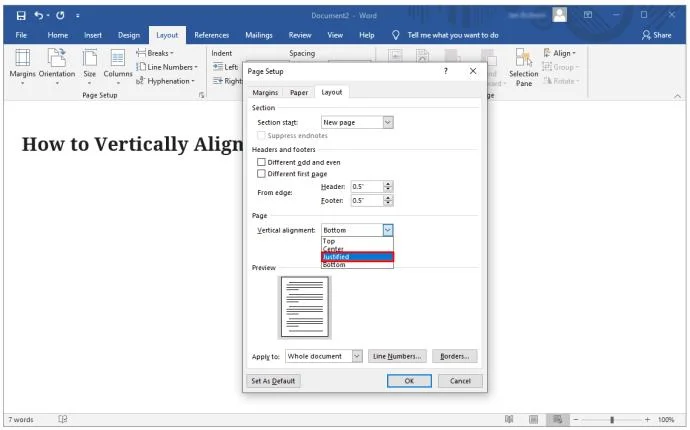
Task: Switch to Web Layout view icon
Action: pyautogui.click(x=558, y=419)
